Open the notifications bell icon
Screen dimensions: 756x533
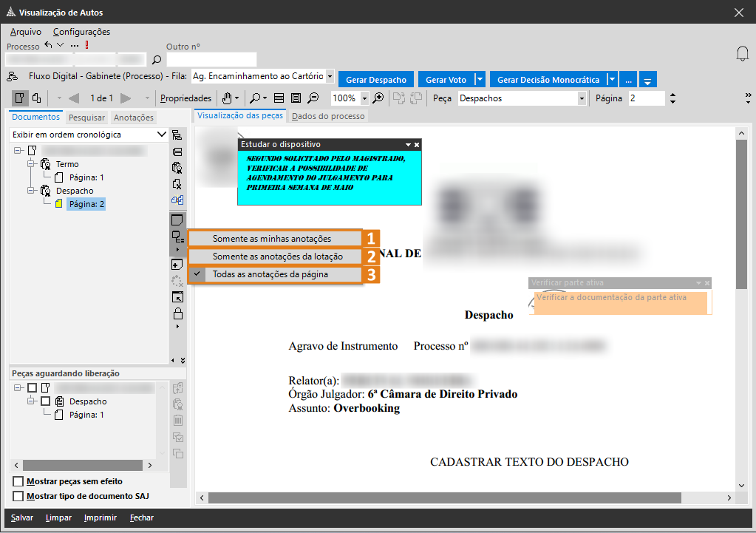click(743, 53)
